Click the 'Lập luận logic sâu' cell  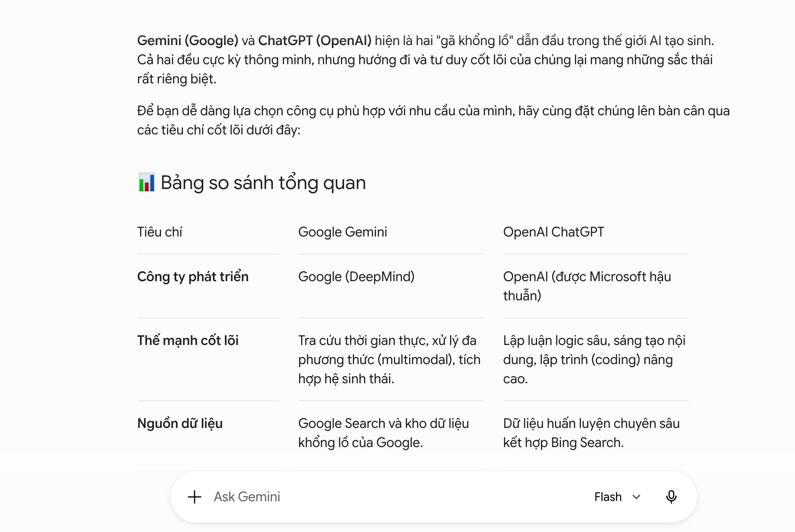pos(594,360)
